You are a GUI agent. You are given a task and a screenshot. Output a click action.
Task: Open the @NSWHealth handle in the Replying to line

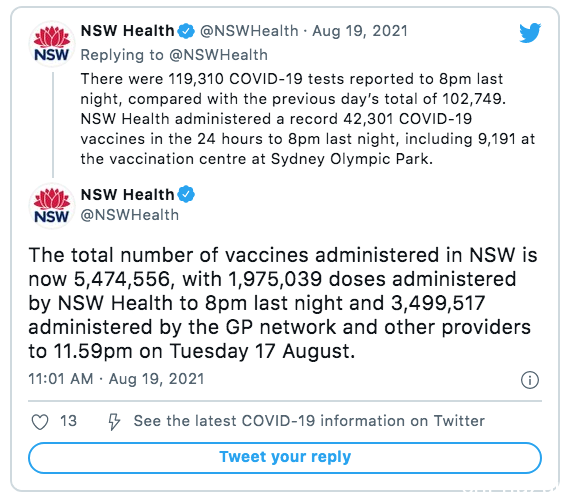coord(218,55)
